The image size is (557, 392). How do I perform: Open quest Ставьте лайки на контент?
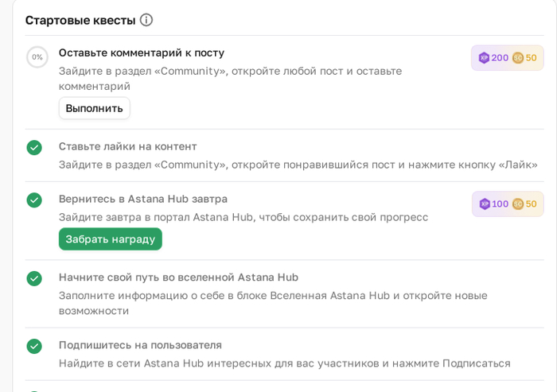coord(127,146)
